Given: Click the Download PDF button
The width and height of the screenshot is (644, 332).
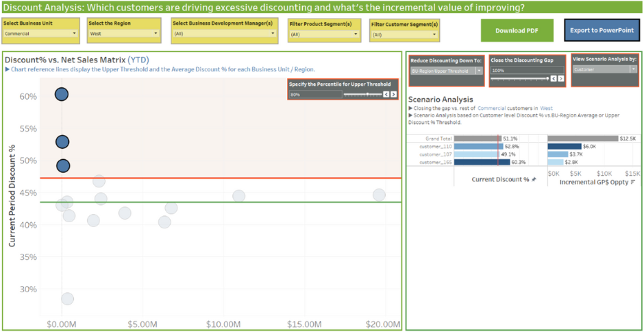Looking at the screenshot, I should point(517,31).
